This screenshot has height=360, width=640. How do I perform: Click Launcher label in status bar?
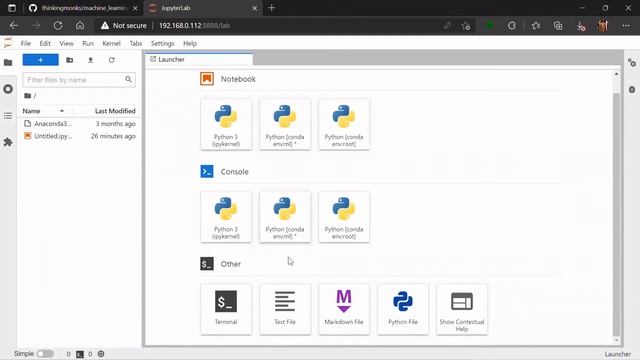tap(618, 354)
